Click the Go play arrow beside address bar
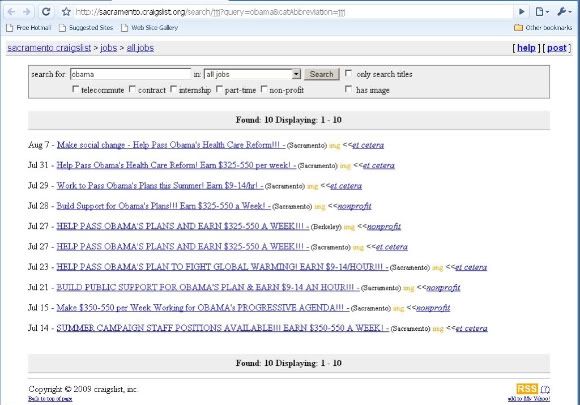The width and height of the screenshot is (580, 405). click(x=522, y=12)
